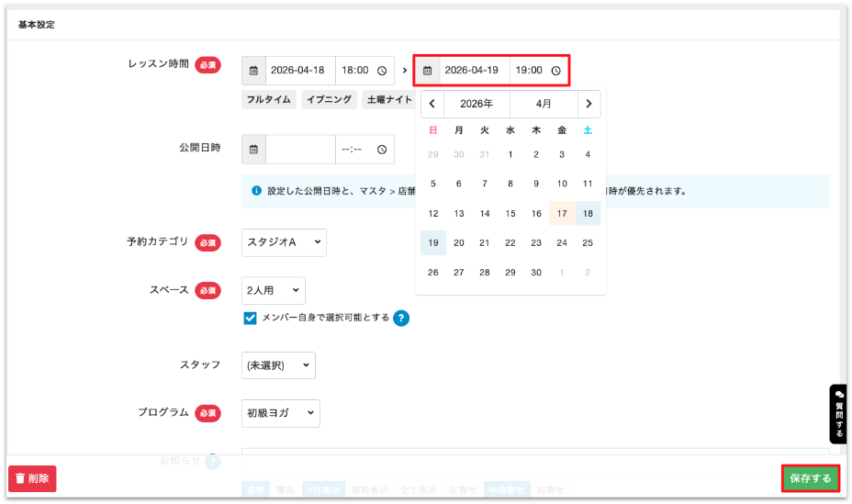Screen dimensions: 852x504
Task: Open the 質問する side tab
Action: 839,414
